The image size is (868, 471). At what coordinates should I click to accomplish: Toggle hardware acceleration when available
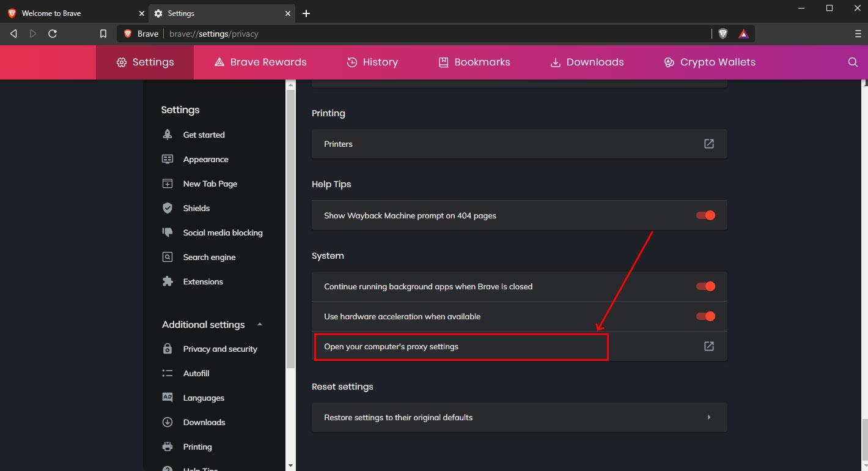[x=705, y=316]
